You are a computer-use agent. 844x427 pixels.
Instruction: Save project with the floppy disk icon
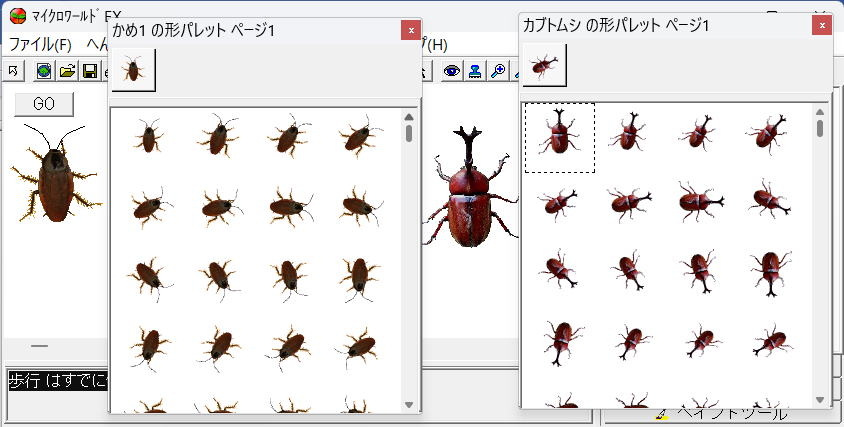click(89, 71)
